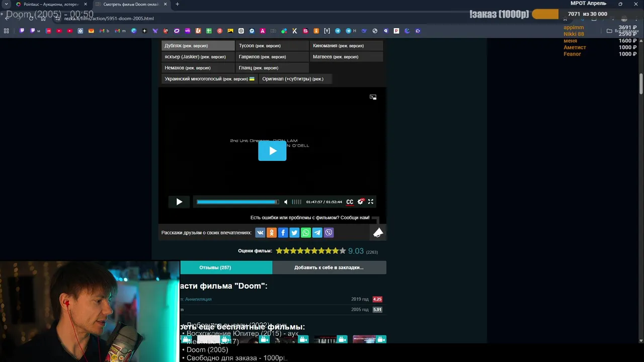Image resolution: width=644 pixels, height=362 pixels.
Task: Open the Yandex Я bookmark
Action: tap(219, 31)
